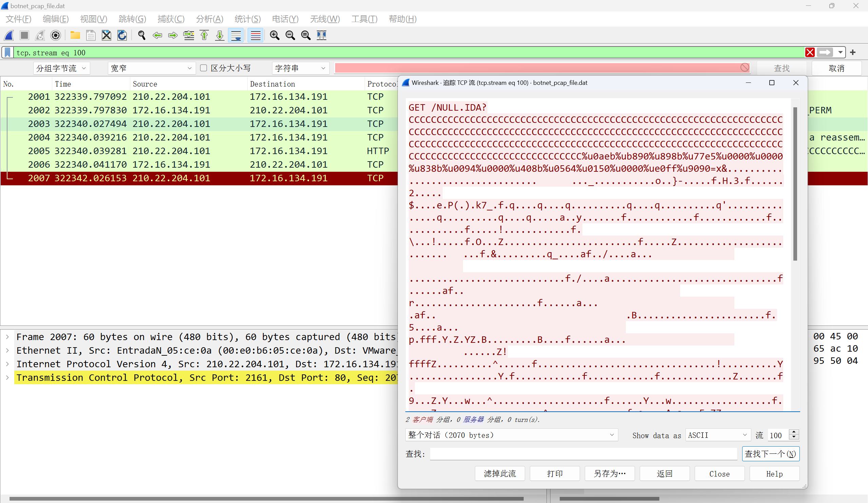
Task: Click the red packet search input field
Action: [542, 68]
